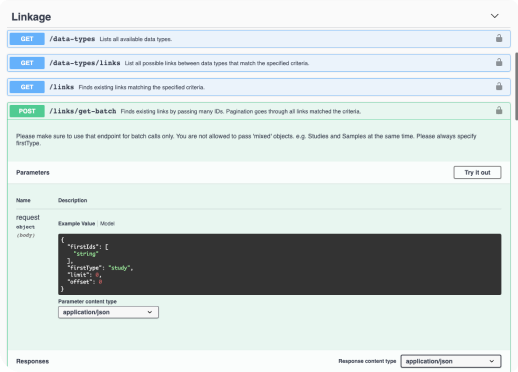Image resolution: width=518 pixels, height=372 pixels.
Task: Expand the GET /links endpoint
Action: pos(259,87)
